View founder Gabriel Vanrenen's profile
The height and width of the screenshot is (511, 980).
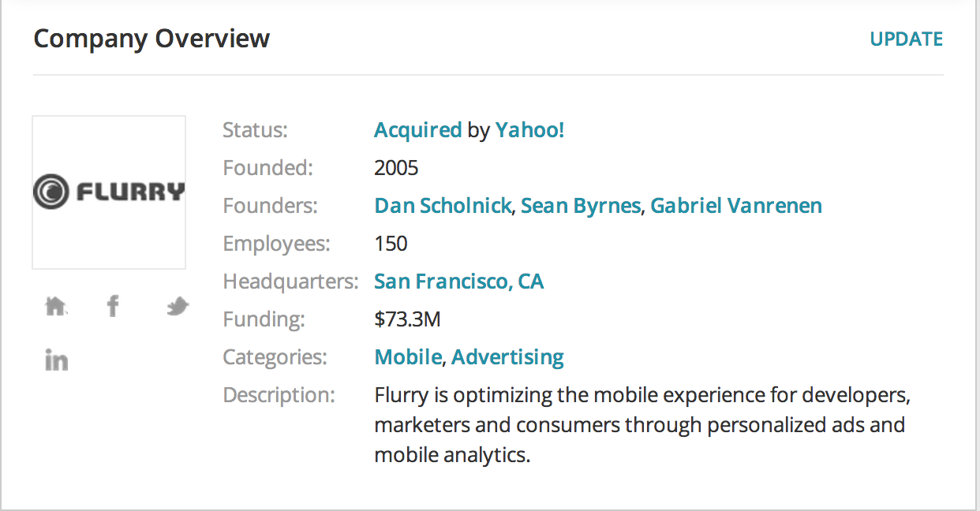[735, 206]
